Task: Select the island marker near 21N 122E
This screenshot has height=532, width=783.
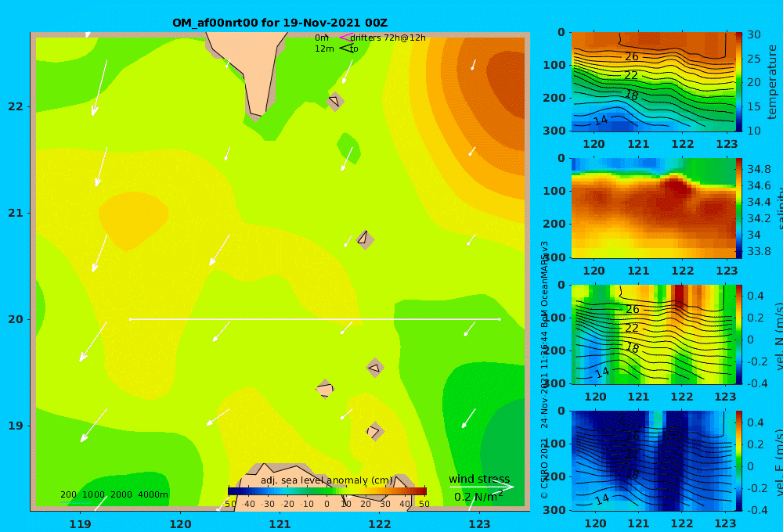Action: (x=365, y=240)
